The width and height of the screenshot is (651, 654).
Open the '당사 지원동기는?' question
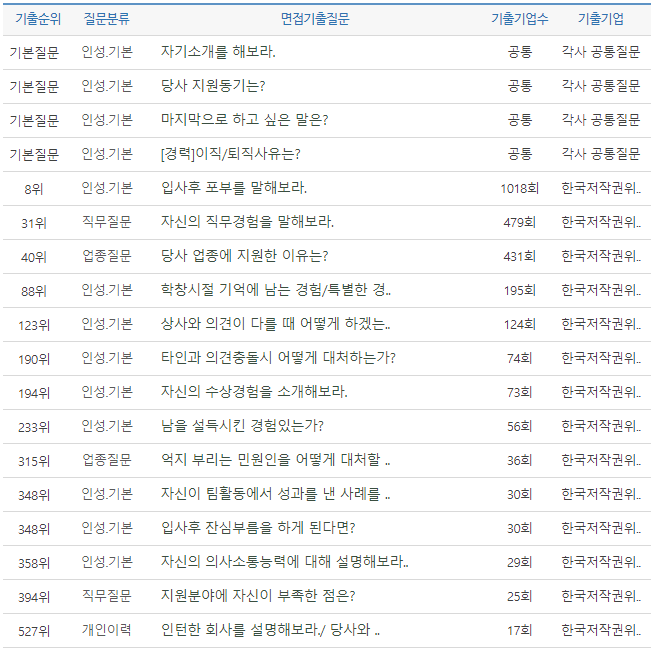pyautogui.click(x=212, y=86)
